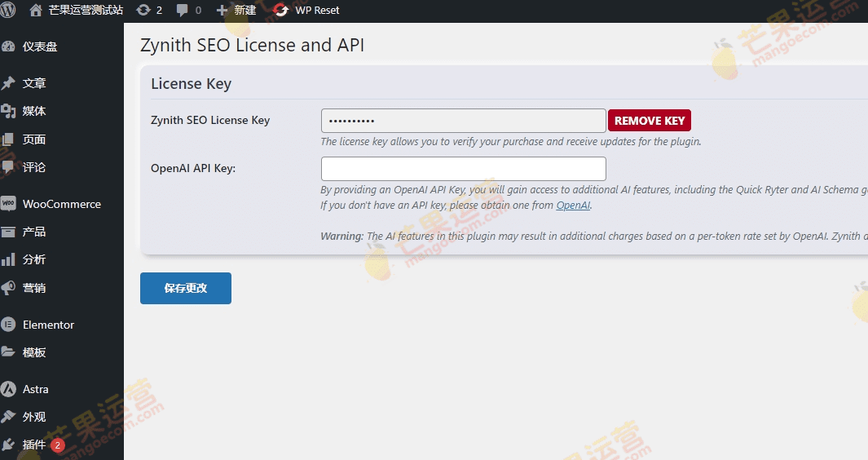Click the Astra logo icon
Screen dimensions: 868x460
point(8,389)
